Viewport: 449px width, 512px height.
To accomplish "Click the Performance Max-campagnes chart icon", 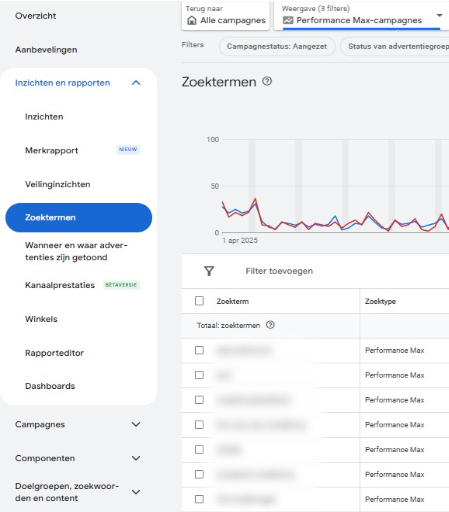I will pyautogui.click(x=288, y=20).
